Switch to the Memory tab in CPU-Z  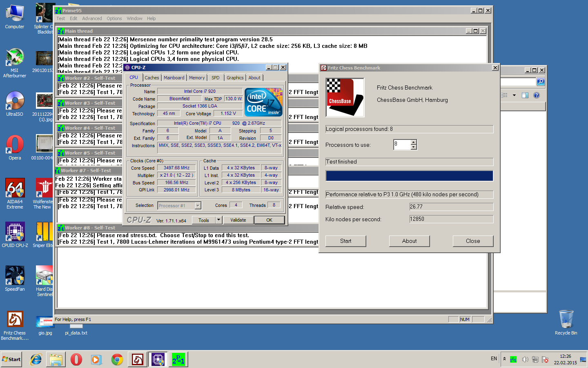pos(197,78)
